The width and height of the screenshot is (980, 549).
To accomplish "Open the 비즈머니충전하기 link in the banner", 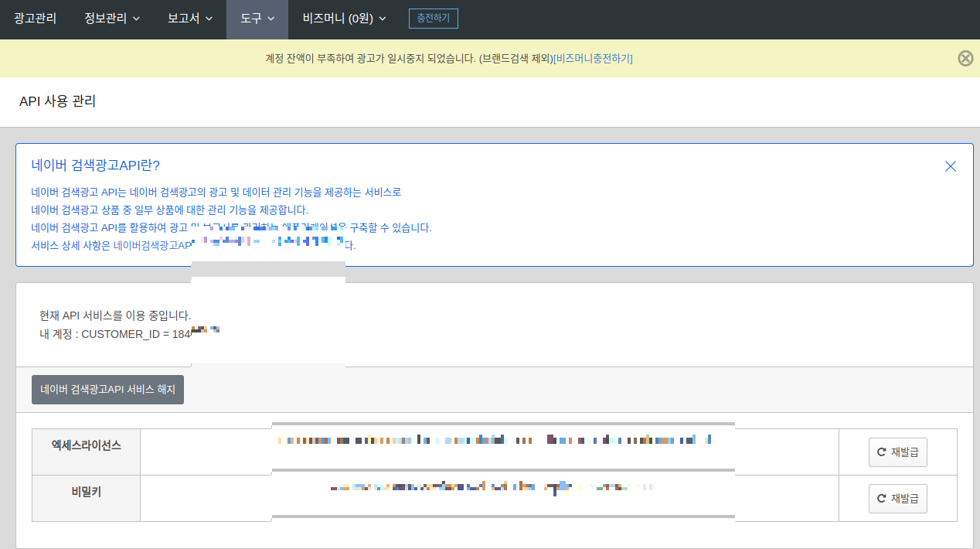I will (594, 59).
